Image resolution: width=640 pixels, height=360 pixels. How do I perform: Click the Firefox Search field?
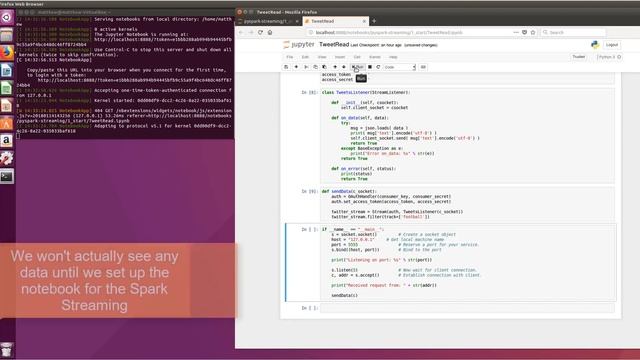click(573, 32)
